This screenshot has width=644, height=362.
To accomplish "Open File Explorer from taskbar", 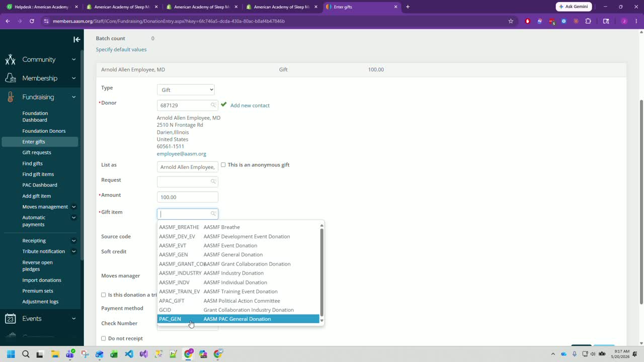I will tap(55, 354).
